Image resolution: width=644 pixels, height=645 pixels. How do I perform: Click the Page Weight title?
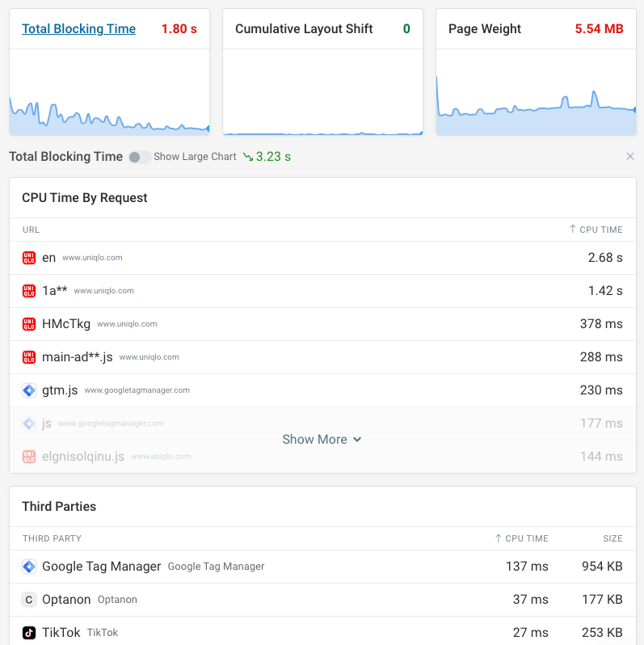point(485,29)
